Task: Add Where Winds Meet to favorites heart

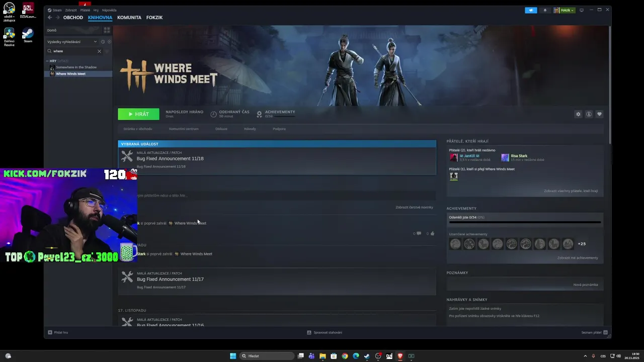Action: pos(599,114)
